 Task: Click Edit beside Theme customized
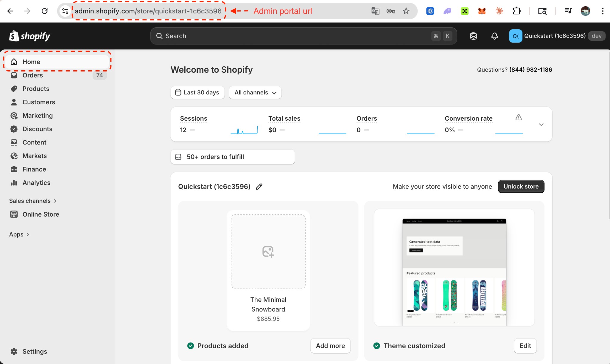coord(525,346)
